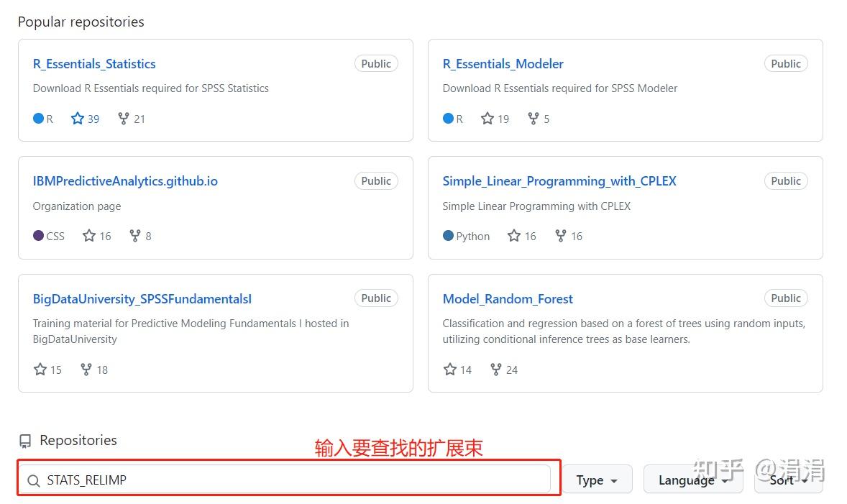847x504 pixels.
Task: Click the Repositories book icon
Action: [x=25, y=441]
